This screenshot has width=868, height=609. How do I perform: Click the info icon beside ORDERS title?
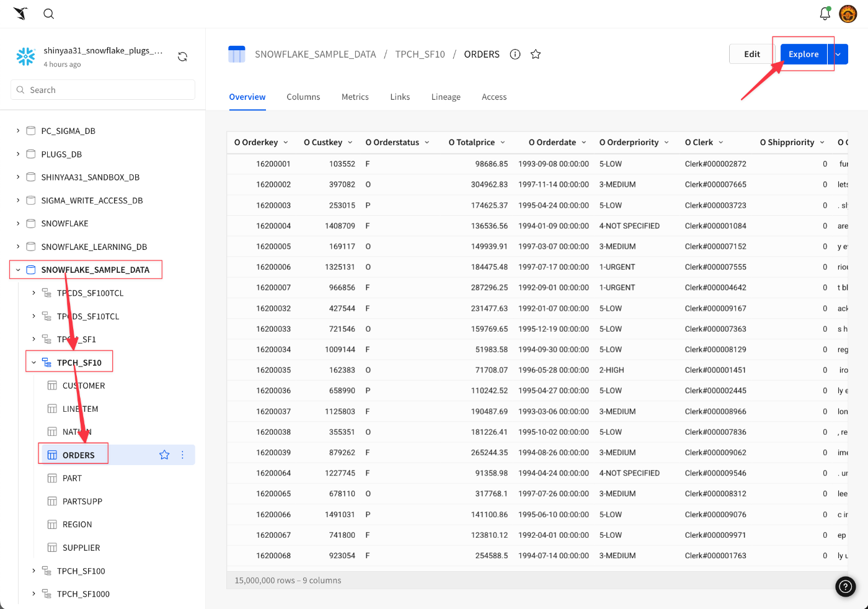click(515, 55)
